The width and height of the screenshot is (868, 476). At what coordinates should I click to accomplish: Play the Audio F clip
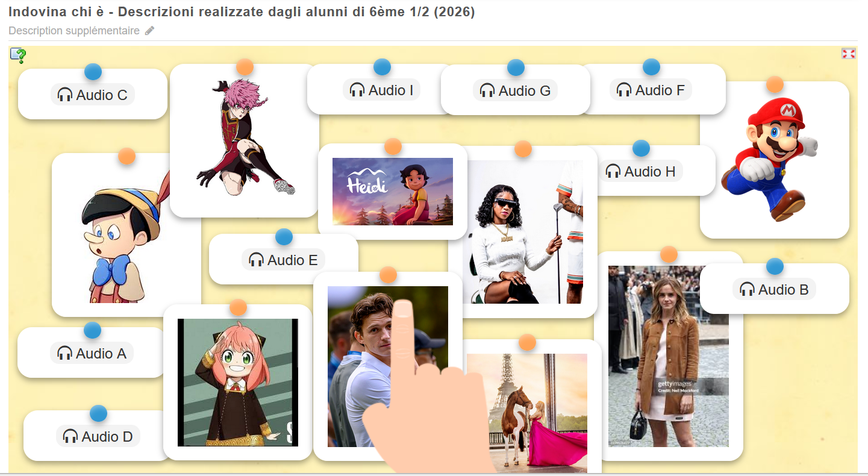(x=651, y=90)
